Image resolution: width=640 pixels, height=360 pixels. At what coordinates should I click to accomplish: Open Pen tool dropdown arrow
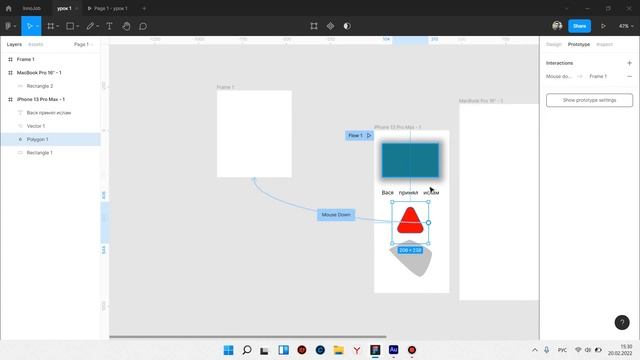(x=98, y=26)
